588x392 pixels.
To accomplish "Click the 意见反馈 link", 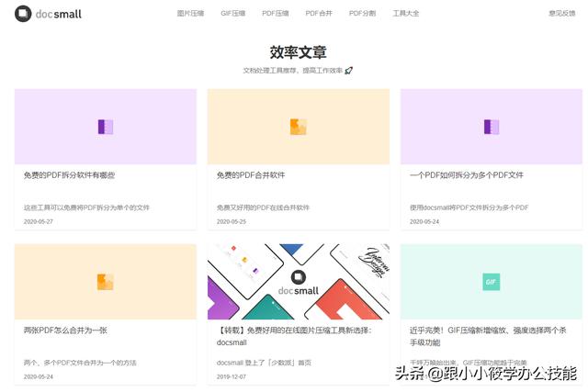I will coord(561,14).
